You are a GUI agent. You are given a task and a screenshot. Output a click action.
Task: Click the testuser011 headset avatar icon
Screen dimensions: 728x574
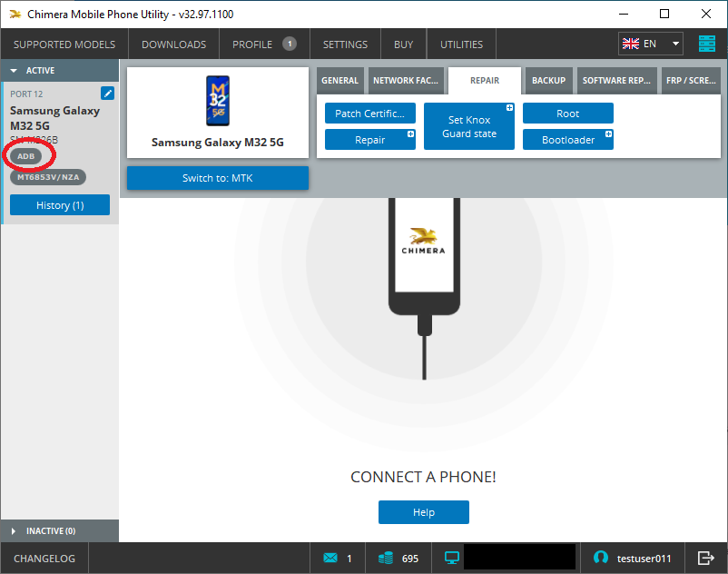pyautogui.click(x=600, y=558)
